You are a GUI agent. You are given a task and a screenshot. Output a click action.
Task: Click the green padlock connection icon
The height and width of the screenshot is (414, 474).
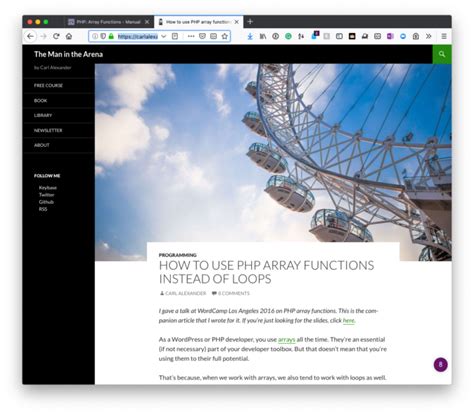(x=111, y=36)
